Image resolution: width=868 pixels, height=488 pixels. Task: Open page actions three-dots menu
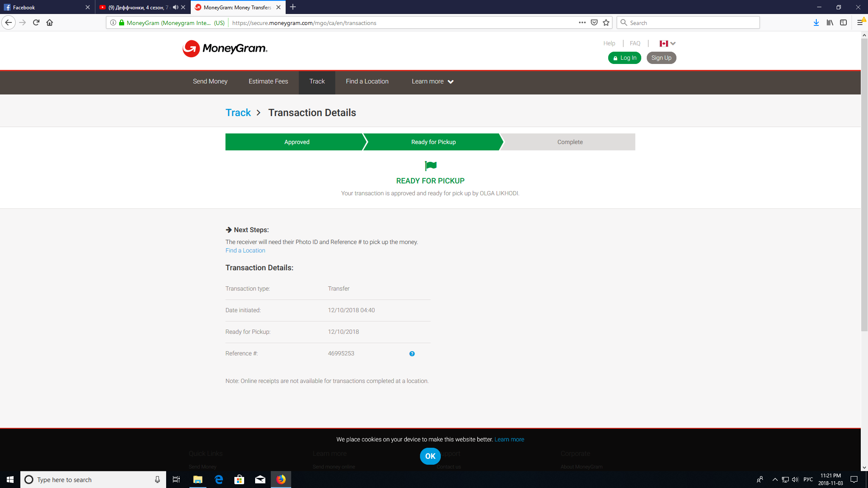click(x=582, y=23)
